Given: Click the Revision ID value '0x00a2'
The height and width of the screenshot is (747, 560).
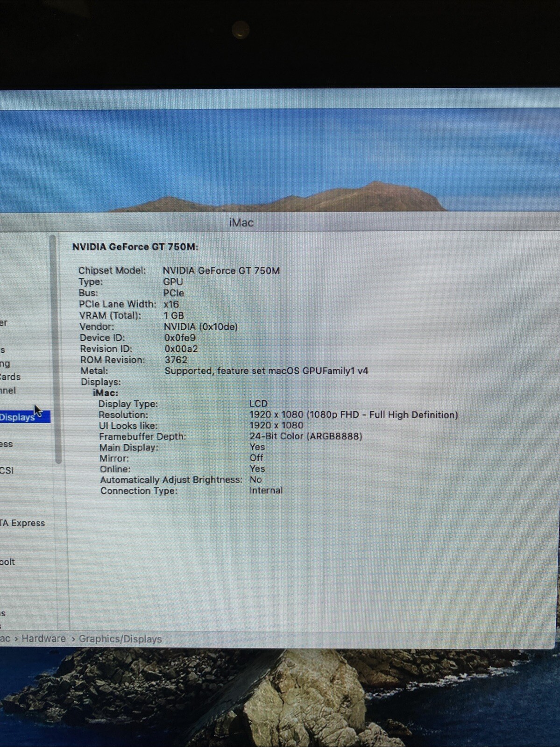Looking at the screenshot, I should (181, 349).
